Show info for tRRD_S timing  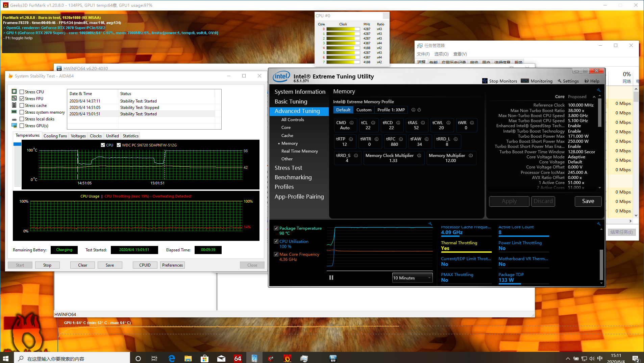click(x=356, y=156)
